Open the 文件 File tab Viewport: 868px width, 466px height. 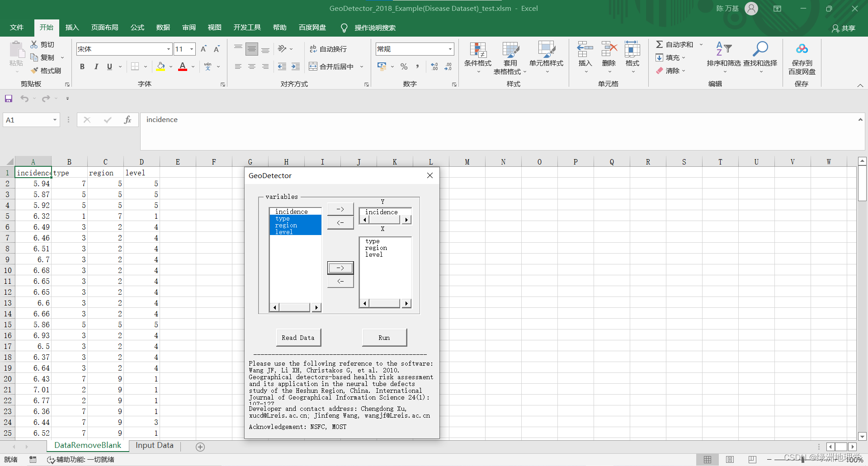pos(17,28)
